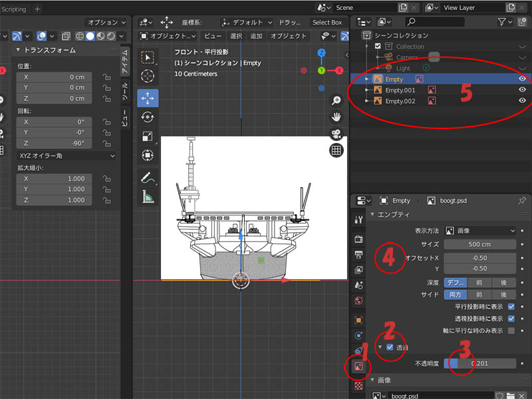Select the Move tool in viewport toolbar

[148, 98]
